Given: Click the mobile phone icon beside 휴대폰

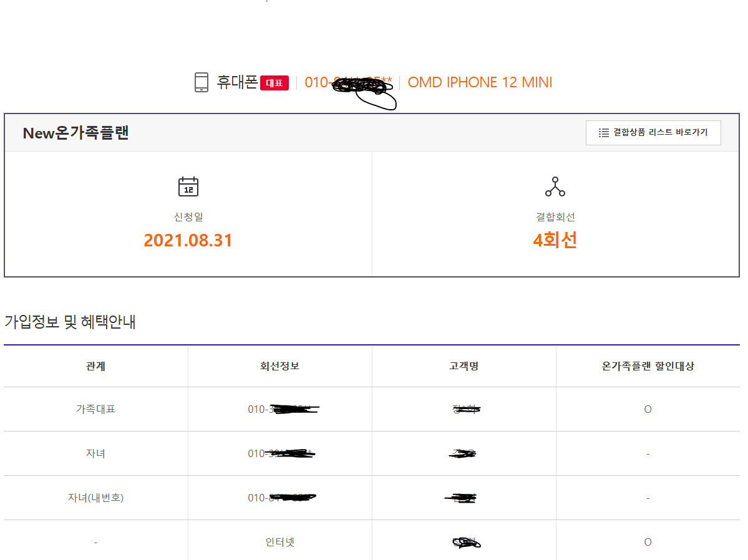Looking at the screenshot, I should [201, 82].
